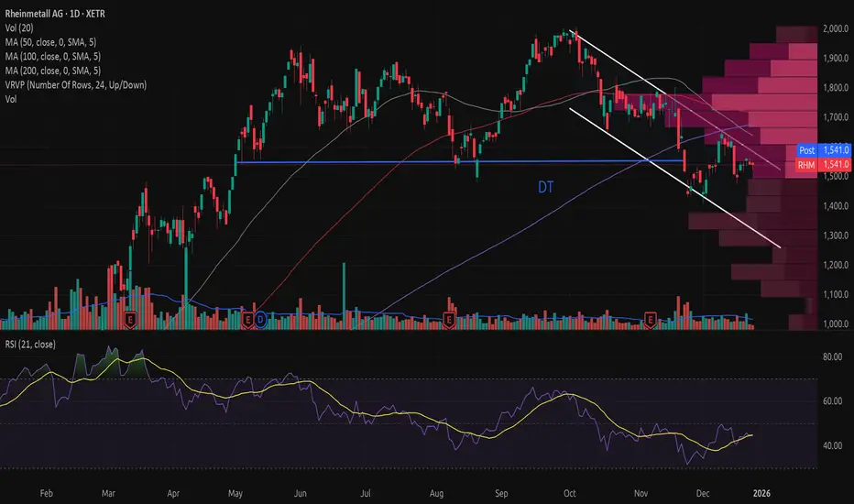This screenshot has width=854, height=504.
Task: Click the earnings marker E in November
Action: [x=650, y=320]
